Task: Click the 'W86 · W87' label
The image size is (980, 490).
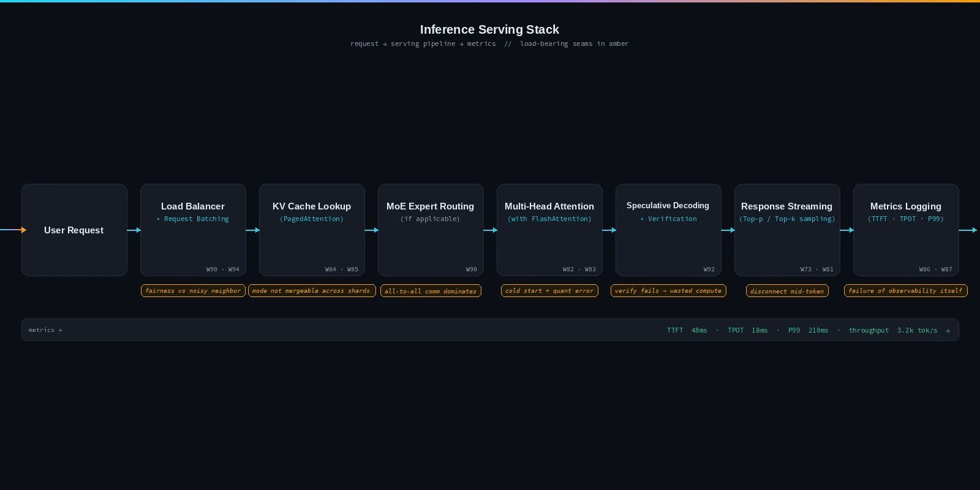Action: coord(936,269)
